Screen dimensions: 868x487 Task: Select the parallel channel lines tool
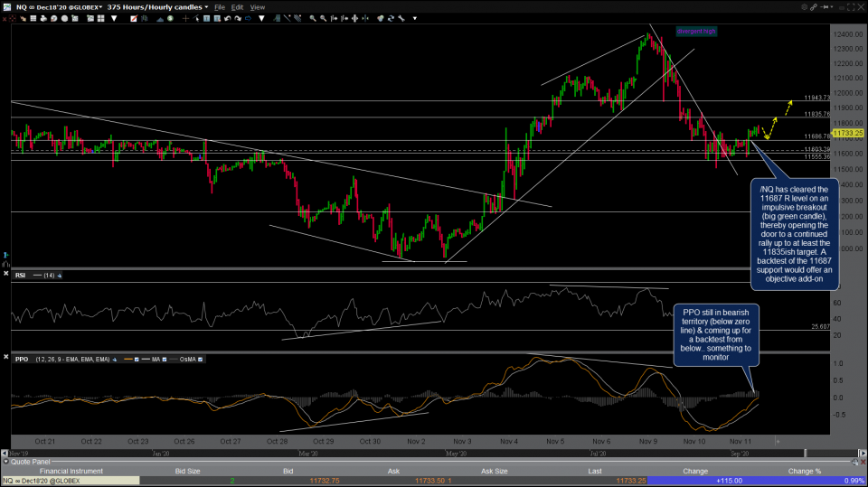click(297, 18)
